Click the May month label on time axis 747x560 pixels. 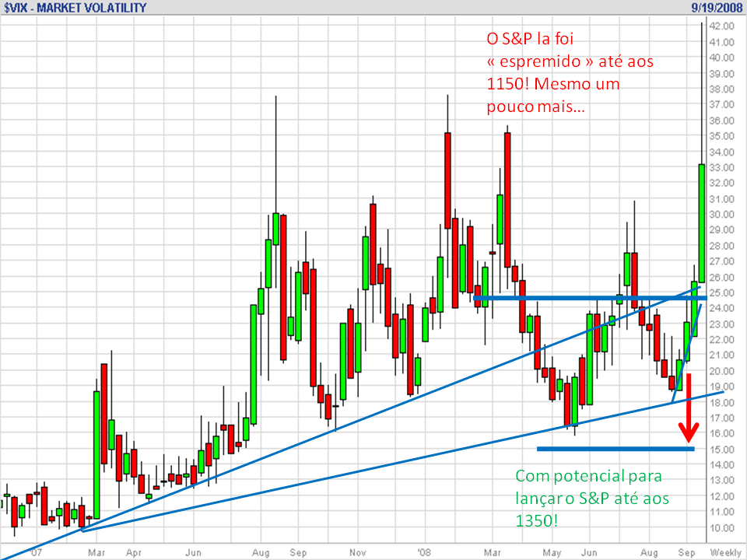(x=552, y=552)
